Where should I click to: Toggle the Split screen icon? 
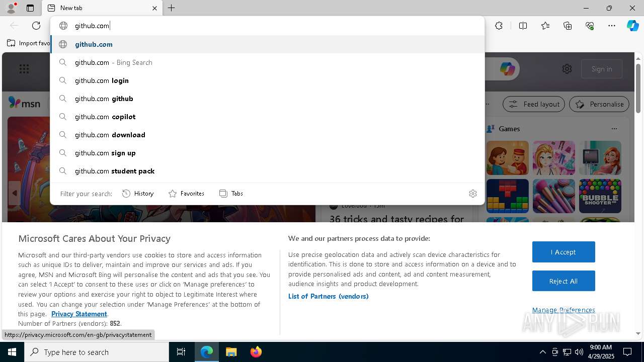tap(523, 26)
